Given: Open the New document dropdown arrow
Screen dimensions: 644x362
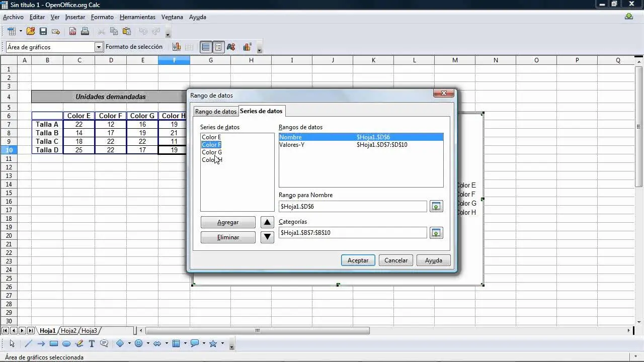Looking at the screenshot, I should pyautogui.click(x=21, y=31).
